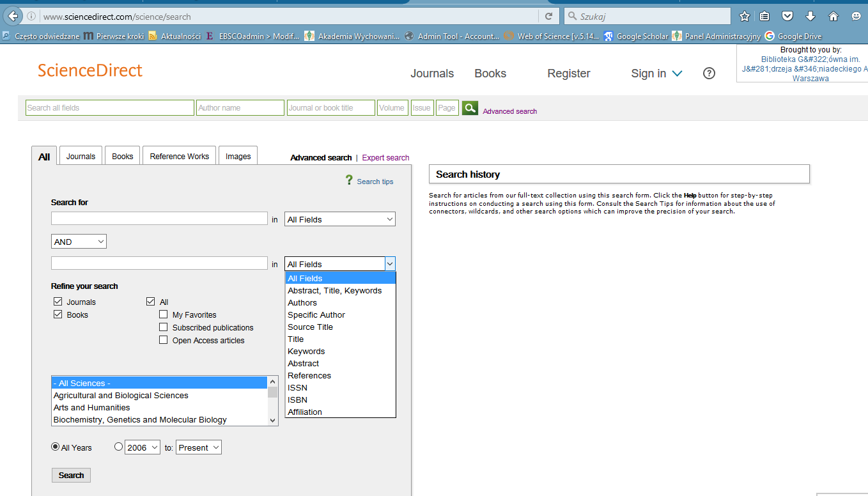This screenshot has height=496, width=868.
Task: Click the Author name quick field
Action: click(x=240, y=108)
